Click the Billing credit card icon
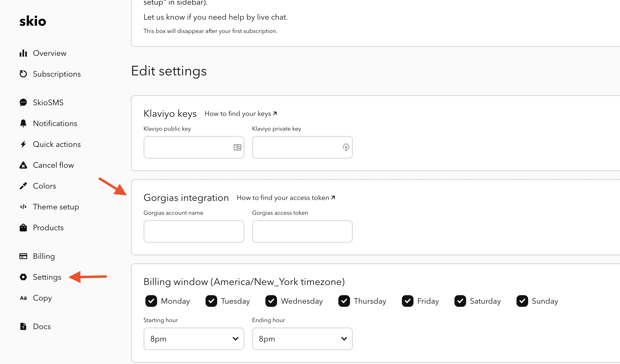620x364 pixels. (x=23, y=256)
